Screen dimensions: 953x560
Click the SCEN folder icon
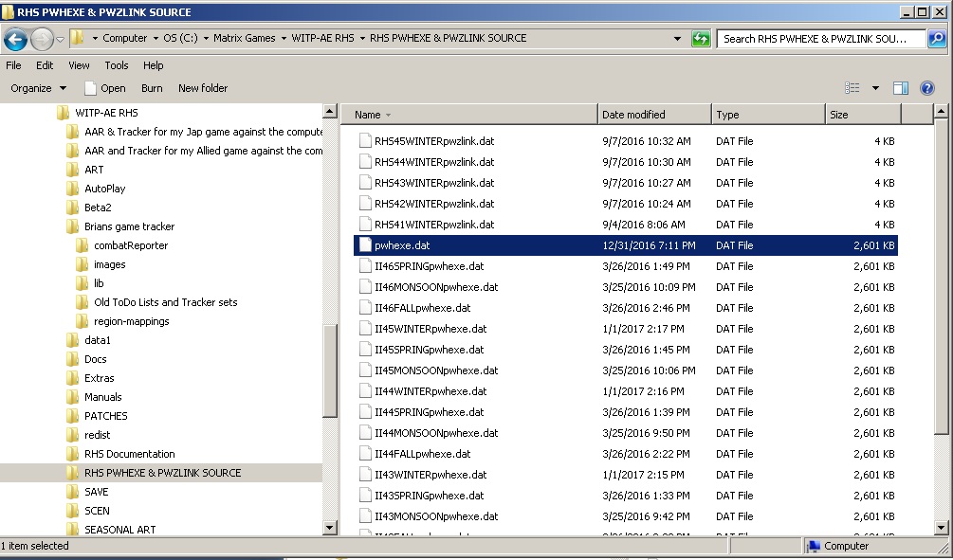click(72, 510)
